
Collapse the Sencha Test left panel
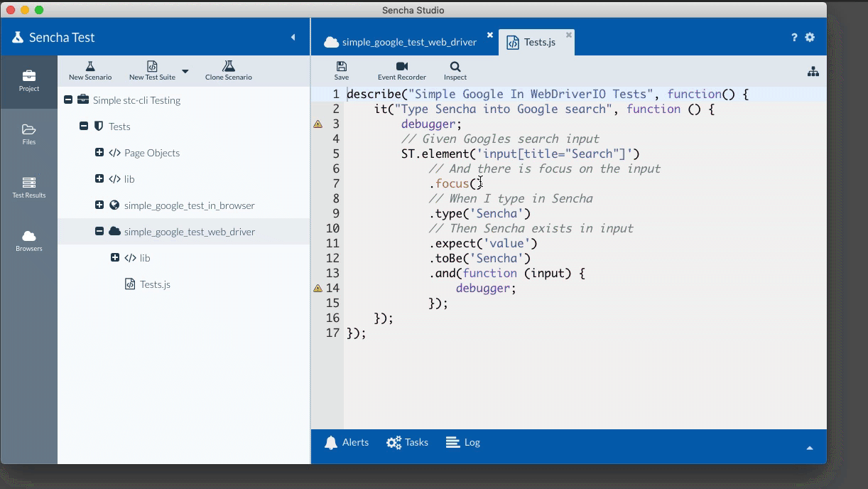pos(293,37)
